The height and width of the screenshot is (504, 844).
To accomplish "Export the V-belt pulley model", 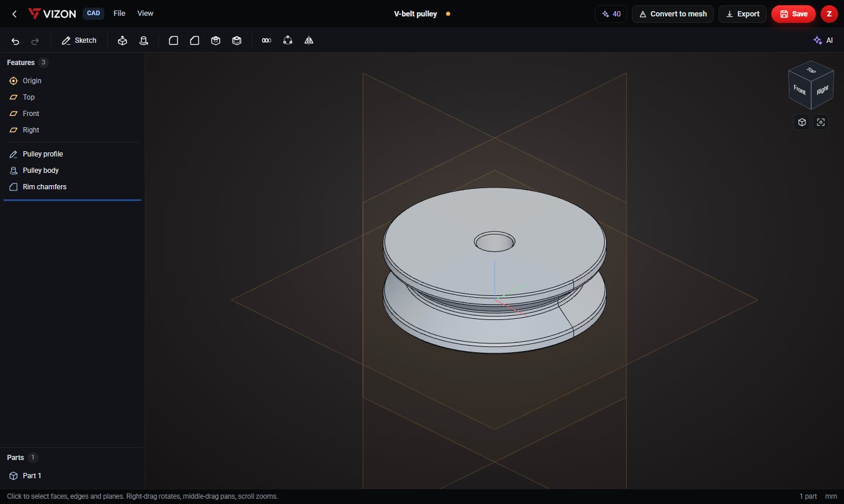I will click(743, 14).
